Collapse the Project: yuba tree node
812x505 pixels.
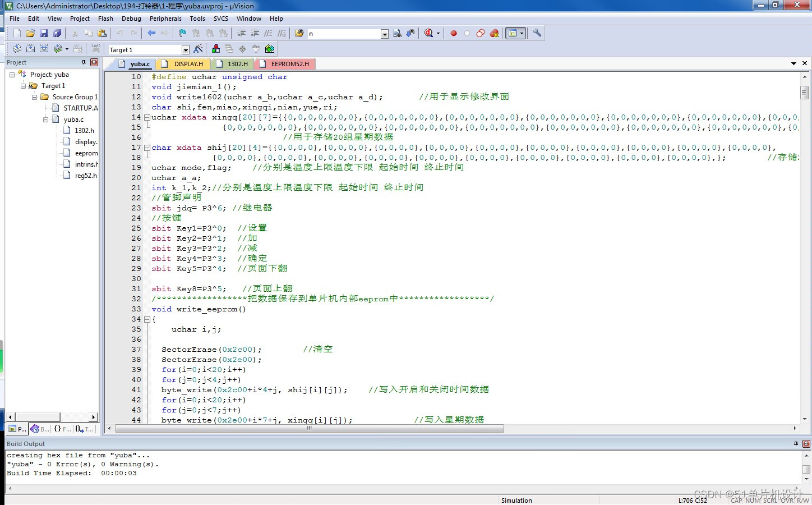pos(12,75)
